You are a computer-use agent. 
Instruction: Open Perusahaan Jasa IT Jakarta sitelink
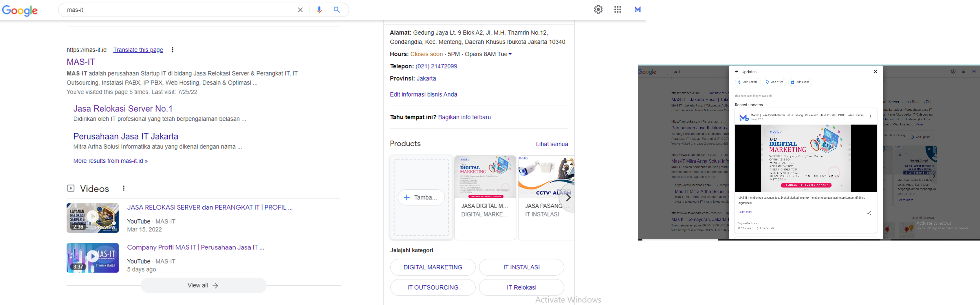coord(126,136)
